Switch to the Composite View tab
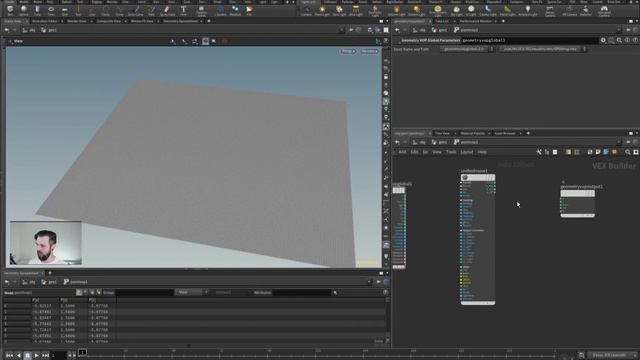This screenshot has width=640, height=360. coord(109,21)
